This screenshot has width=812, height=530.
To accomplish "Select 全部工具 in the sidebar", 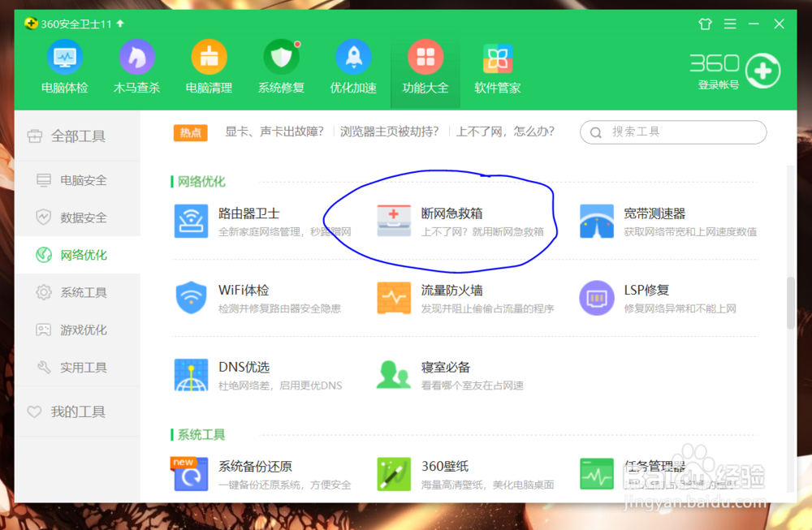I will tap(78, 136).
